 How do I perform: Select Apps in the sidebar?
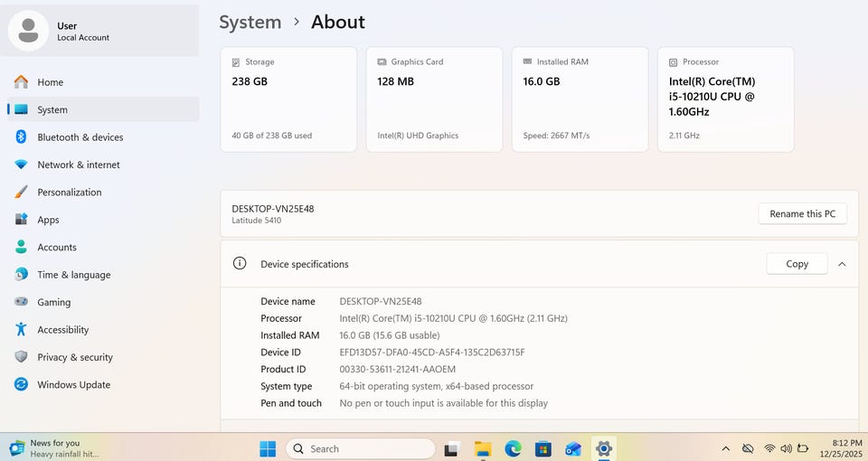(48, 220)
